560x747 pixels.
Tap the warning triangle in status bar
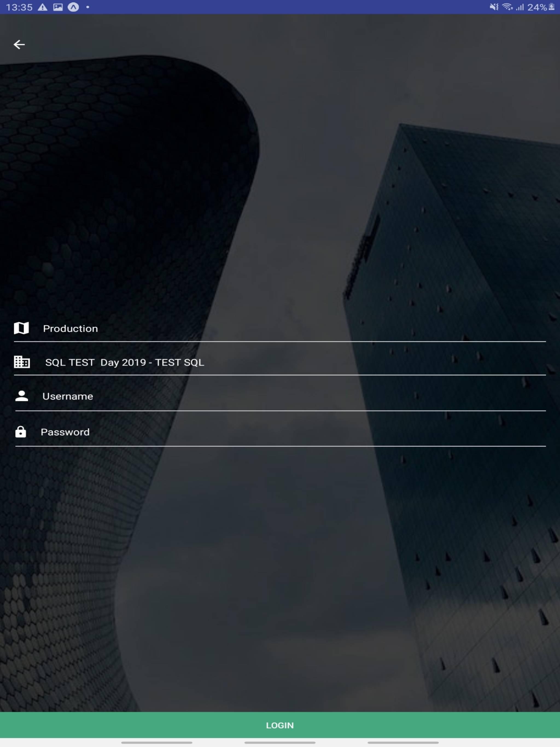pos(43,7)
